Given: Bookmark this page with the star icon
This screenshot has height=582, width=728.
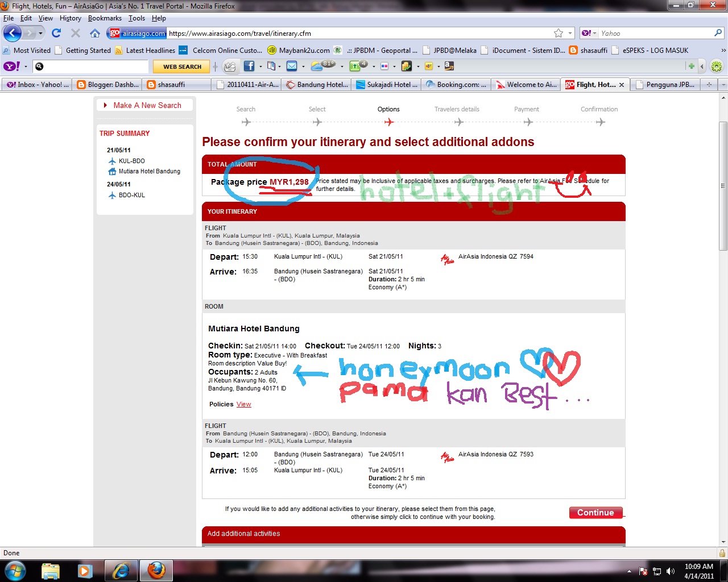Looking at the screenshot, I should [559, 33].
